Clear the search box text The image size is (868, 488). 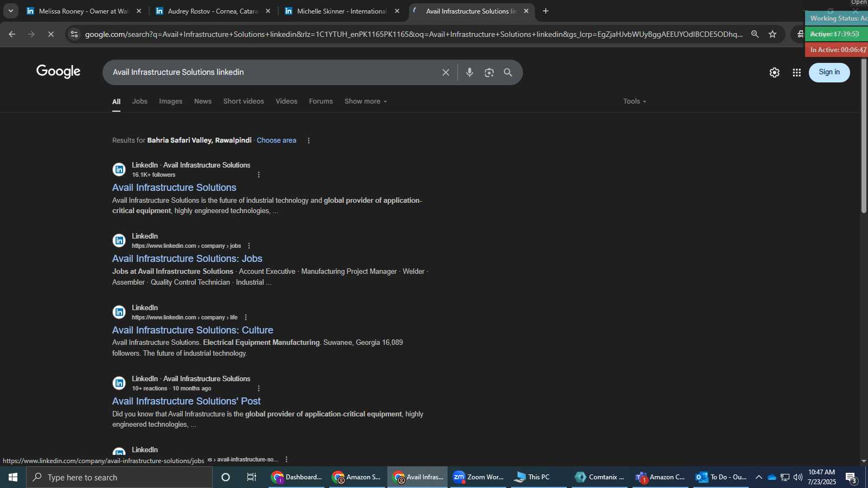[445, 72]
